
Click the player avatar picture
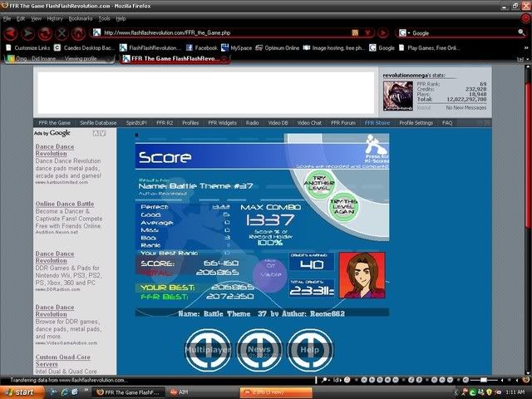click(x=362, y=275)
